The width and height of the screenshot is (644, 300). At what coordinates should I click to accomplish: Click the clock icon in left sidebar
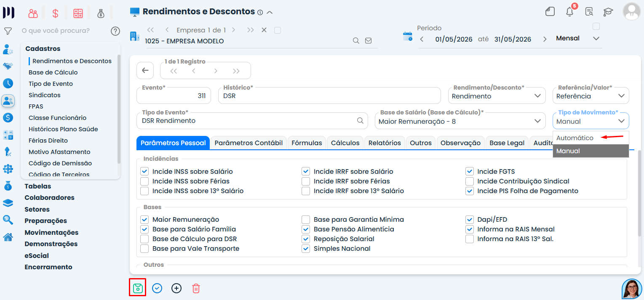(8, 83)
